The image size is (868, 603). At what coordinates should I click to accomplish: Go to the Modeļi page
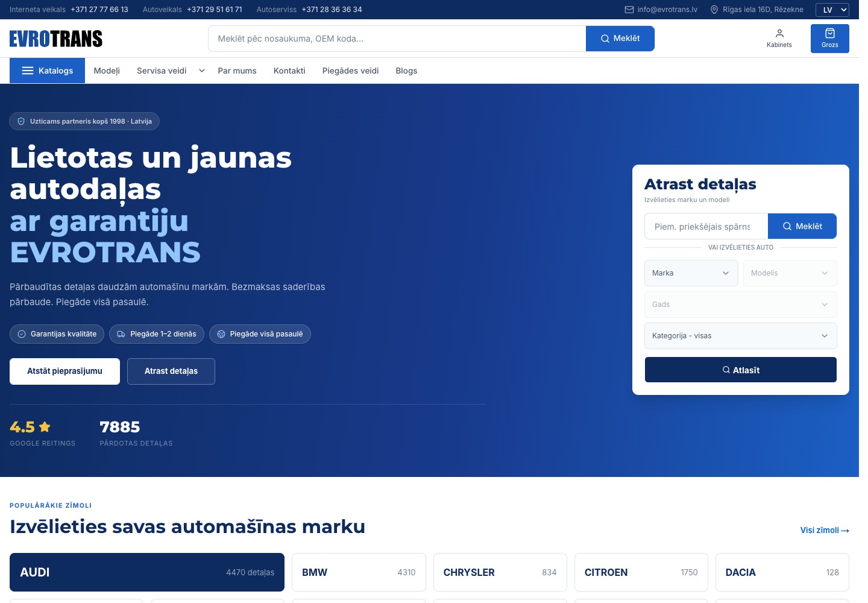pyautogui.click(x=107, y=71)
